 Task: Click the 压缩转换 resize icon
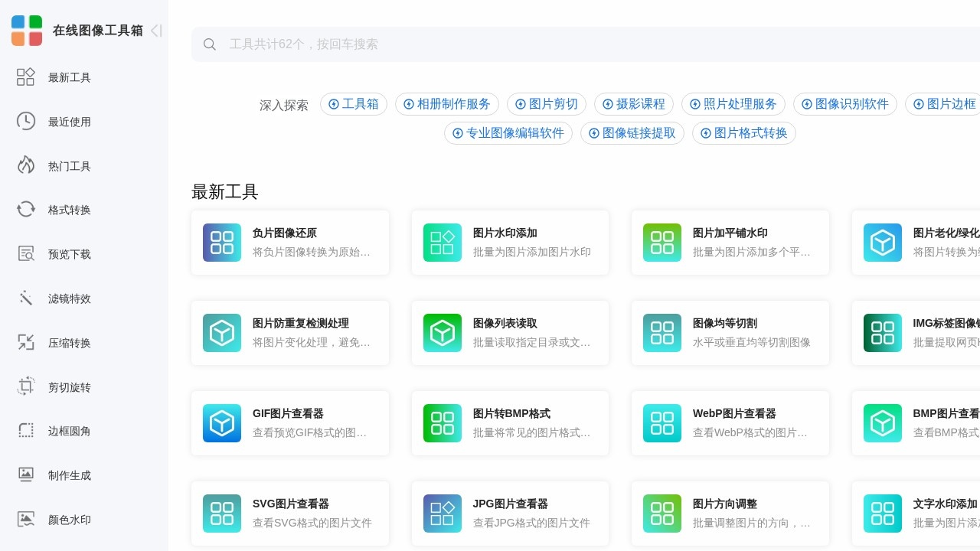[25, 343]
